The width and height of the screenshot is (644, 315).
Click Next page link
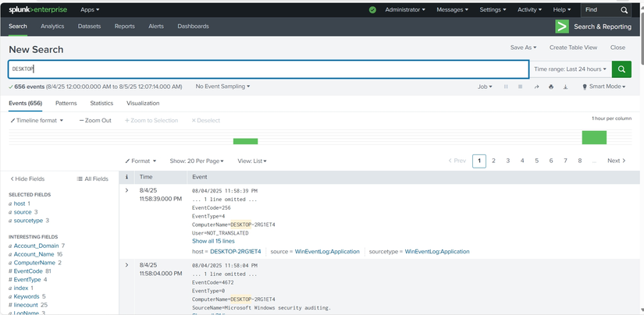617,161
